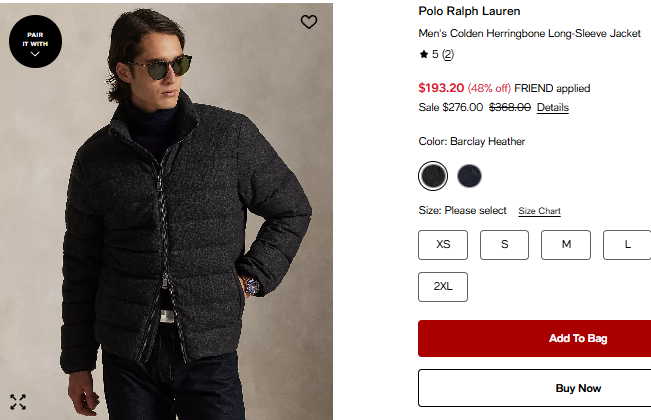Select the Barclay Heather dark gray swatch

click(433, 176)
